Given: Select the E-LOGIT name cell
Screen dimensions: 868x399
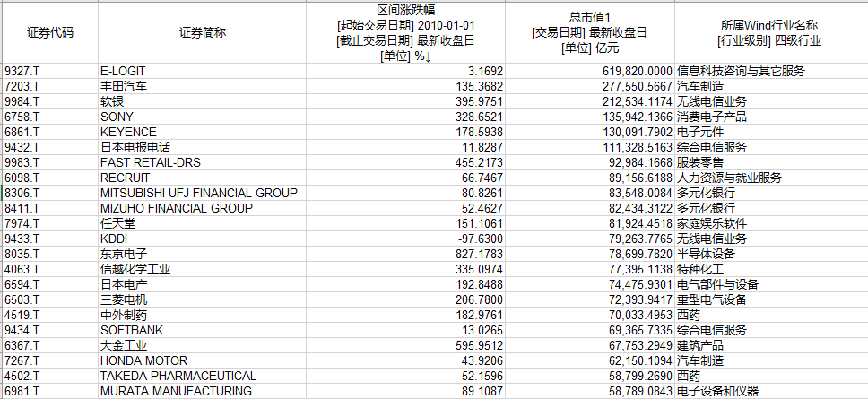Looking at the screenshot, I should click(x=203, y=71).
